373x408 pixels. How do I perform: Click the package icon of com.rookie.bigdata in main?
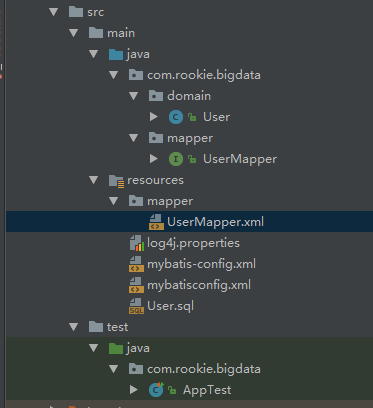pos(136,75)
